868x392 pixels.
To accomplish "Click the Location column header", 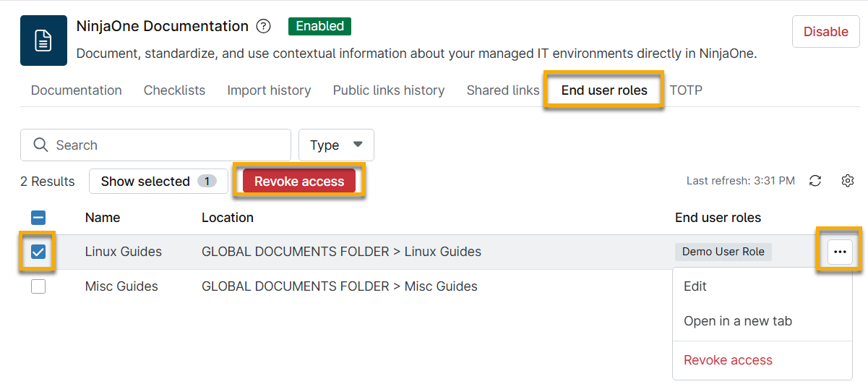I will coord(228,218).
